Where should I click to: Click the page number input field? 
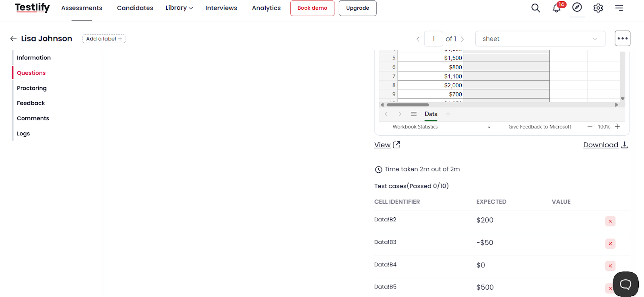click(433, 39)
